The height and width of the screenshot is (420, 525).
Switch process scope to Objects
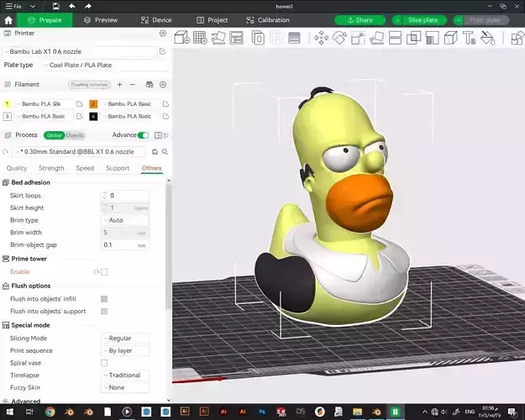(x=74, y=135)
